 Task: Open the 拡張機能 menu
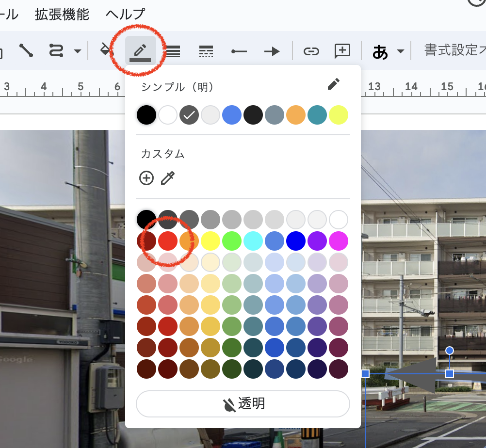click(62, 14)
